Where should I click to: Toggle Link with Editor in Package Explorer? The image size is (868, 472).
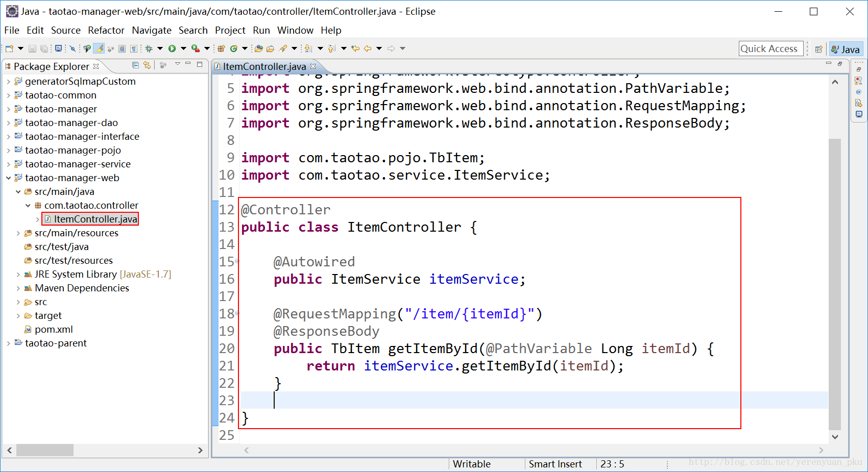147,65
